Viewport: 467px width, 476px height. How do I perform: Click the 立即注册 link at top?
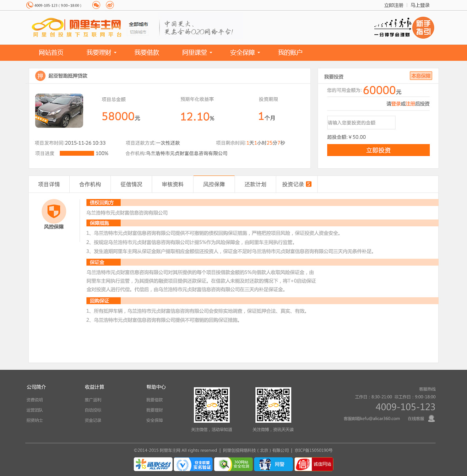pos(394,5)
